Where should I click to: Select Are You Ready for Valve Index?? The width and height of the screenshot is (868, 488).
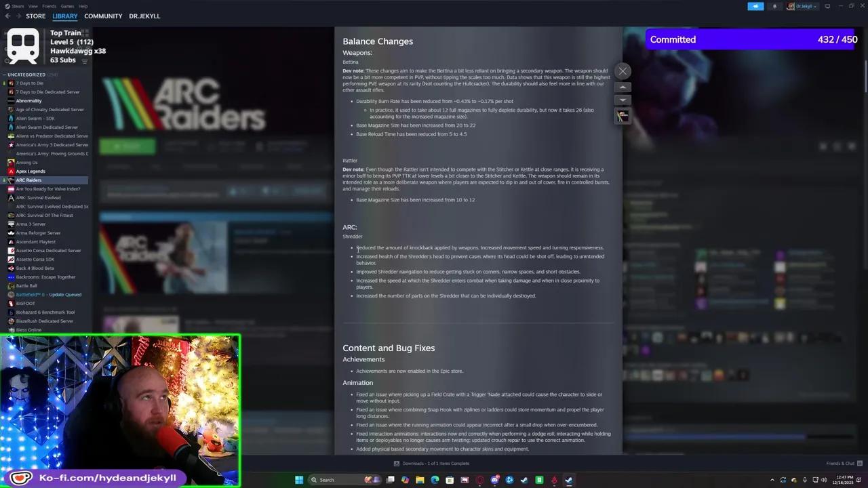[48, 189]
